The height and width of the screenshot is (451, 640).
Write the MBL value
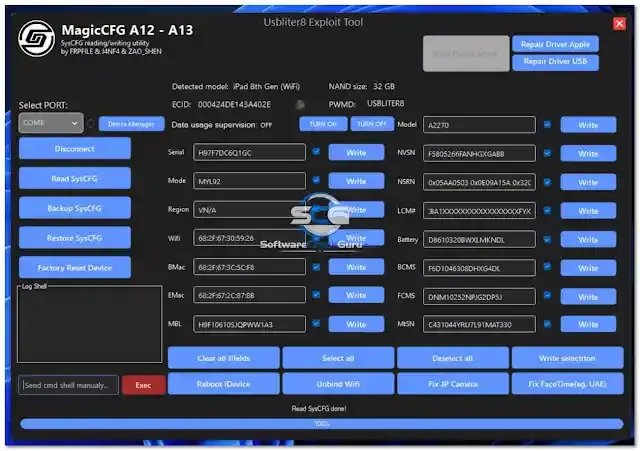(x=356, y=324)
